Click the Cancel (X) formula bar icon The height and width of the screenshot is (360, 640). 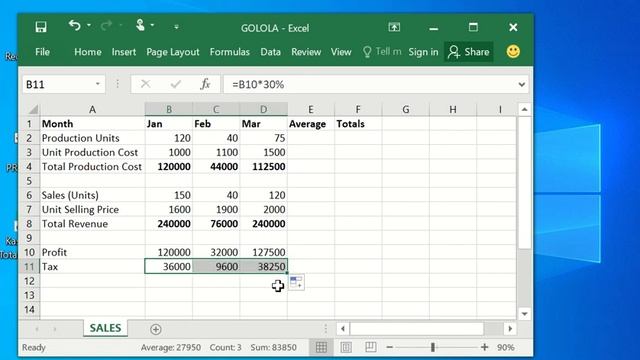pyautogui.click(x=145, y=84)
